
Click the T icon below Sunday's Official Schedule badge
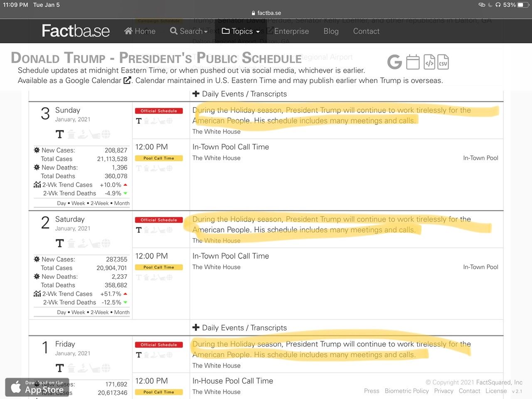point(139,121)
